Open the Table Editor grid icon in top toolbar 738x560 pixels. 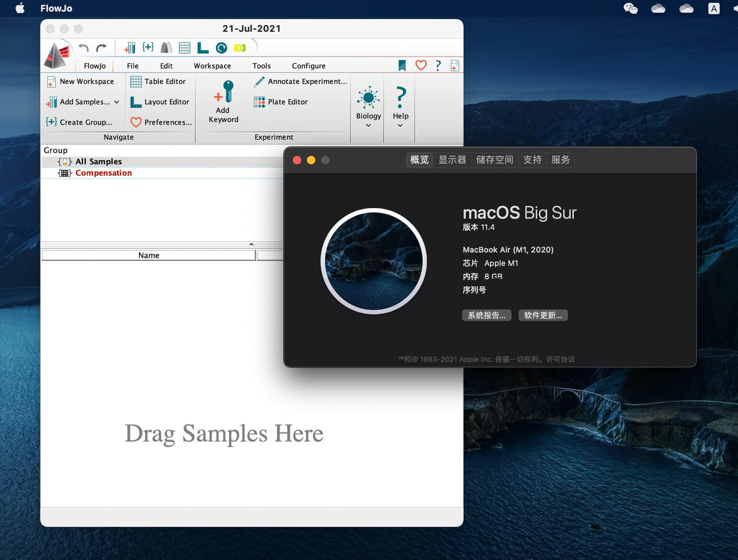(184, 48)
